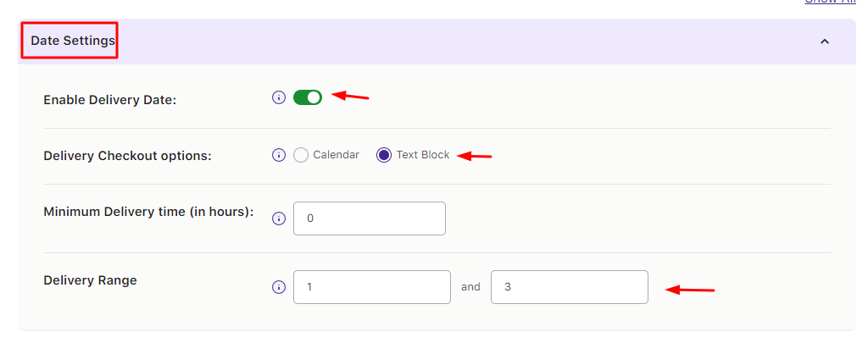Click red arrow pointing at the toggle
Image resolution: width=868 pixels, height=343 pixels.
click(x=350, y=96)
